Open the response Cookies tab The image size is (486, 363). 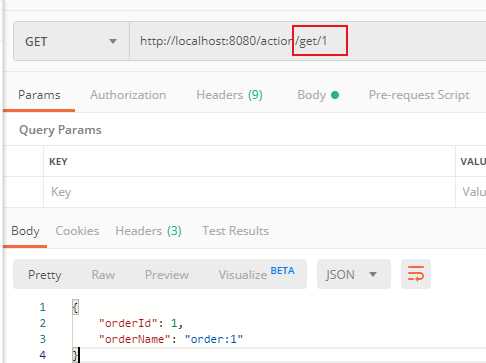coord(77,231)
